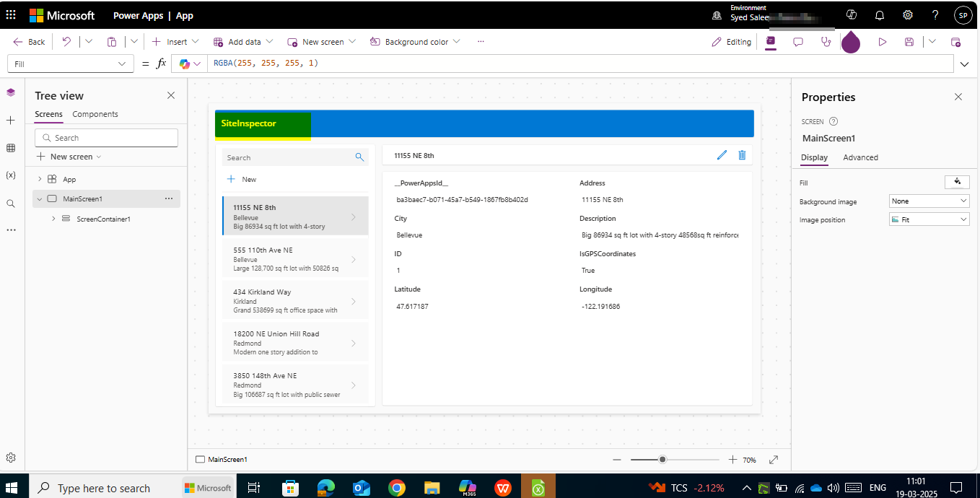
Task: Open the Microsoft app launcher waffle
Action: pos(11,14)
